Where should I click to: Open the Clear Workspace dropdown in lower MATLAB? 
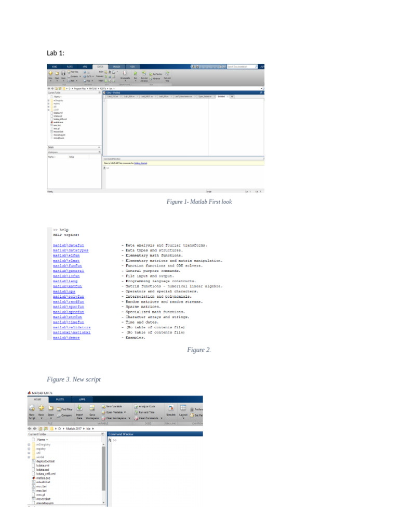coord(129,418)
